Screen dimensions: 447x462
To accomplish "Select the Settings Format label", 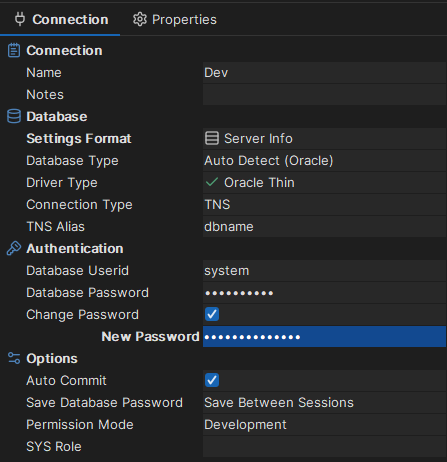I will pyautogui.click(x=79, y=138).
